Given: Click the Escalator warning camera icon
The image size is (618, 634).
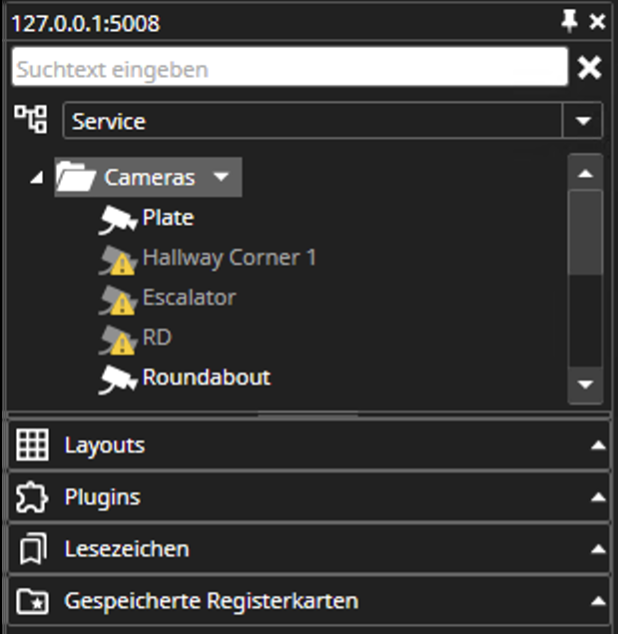Looking at the screenshot, I should pyautogui.click(x=118, y=300).
